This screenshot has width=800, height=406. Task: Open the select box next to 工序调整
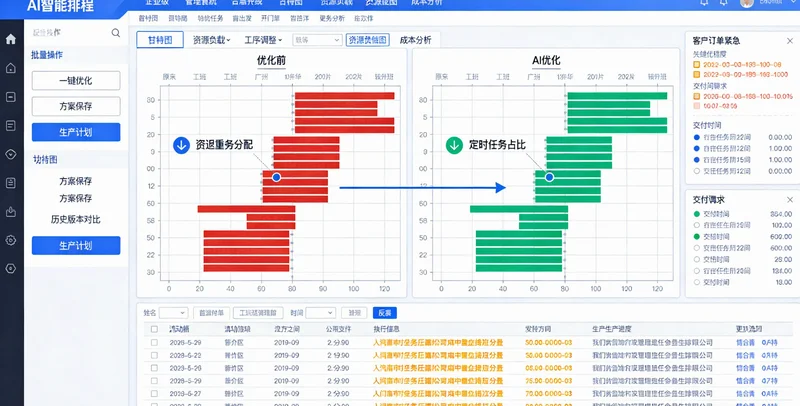[317, 40]
